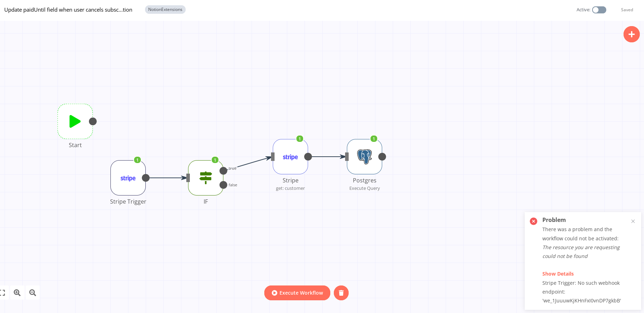Screen dimensions: 644x313
Task: Click the 'Stripe Trigger' node label
Action: pos(128,201)
